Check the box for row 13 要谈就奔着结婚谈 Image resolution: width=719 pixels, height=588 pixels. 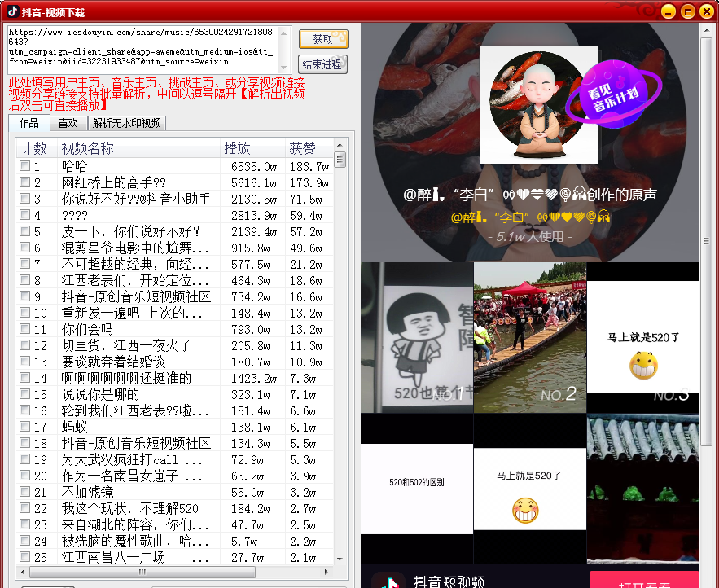24,362
